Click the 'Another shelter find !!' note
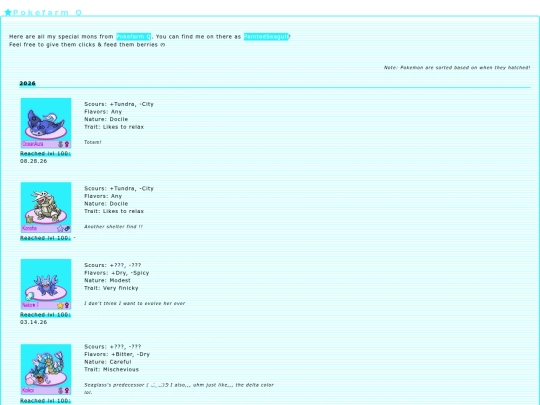This screenshot has height=405, width=540. coord(113,226)
